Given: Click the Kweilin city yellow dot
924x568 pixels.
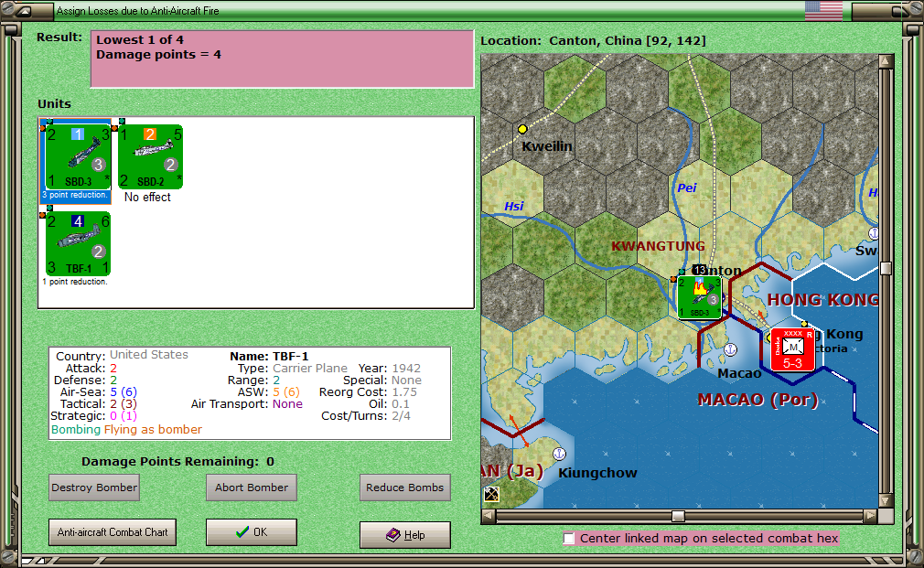Looking at the screenshot, I should [522, 129].
